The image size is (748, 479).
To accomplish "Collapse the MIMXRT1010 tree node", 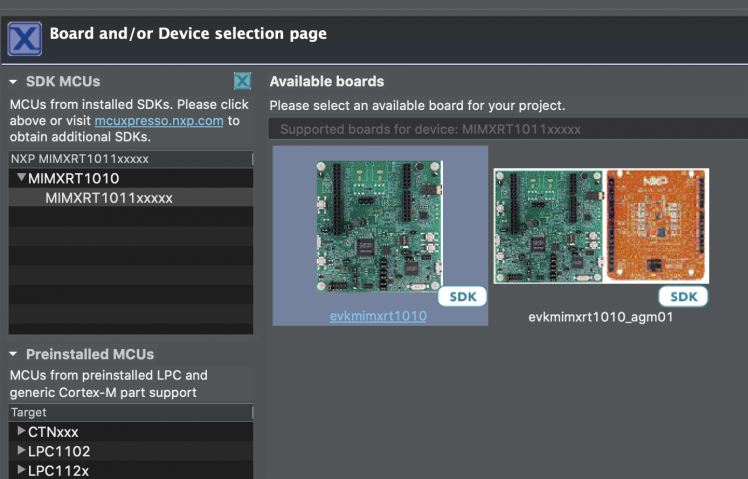I will [x=21, y=178].
